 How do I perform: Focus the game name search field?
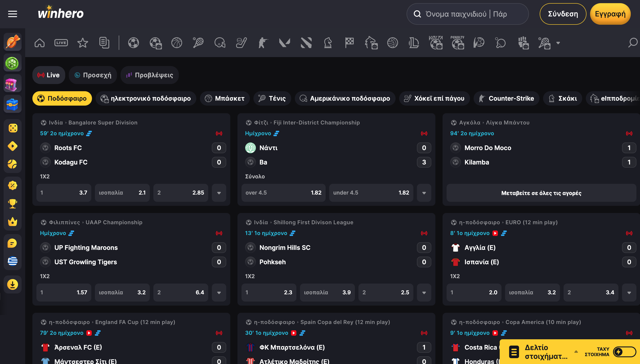[x=467, y=14]
